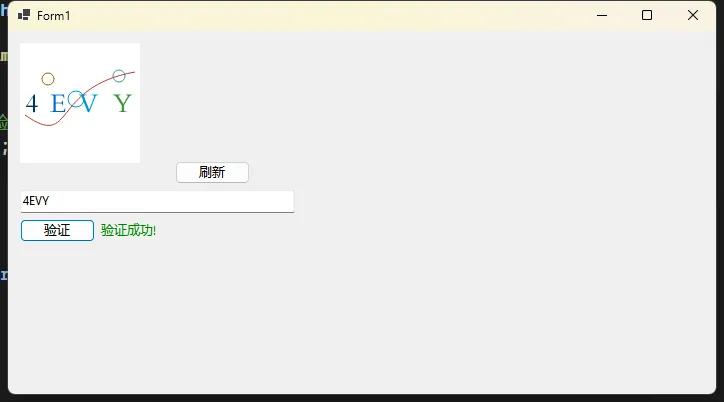
Task: Maximize the Form1 window
Action: coord(647,15)
